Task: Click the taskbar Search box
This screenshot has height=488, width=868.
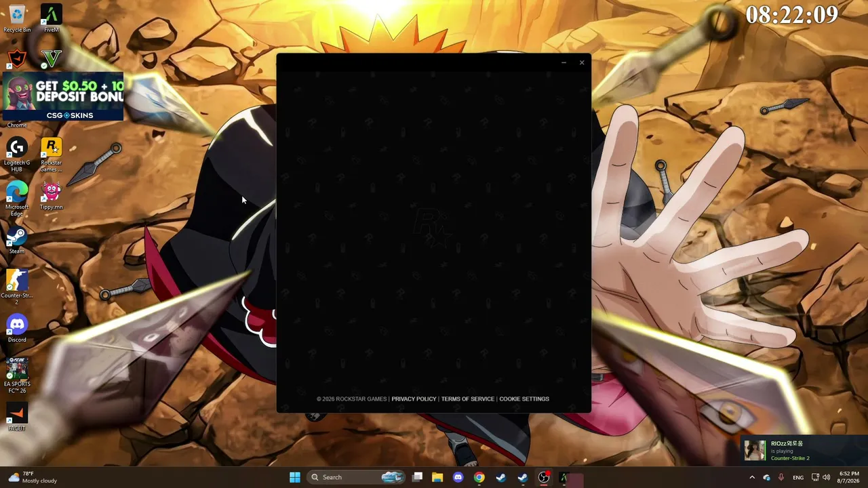Action: pos(357,477)
